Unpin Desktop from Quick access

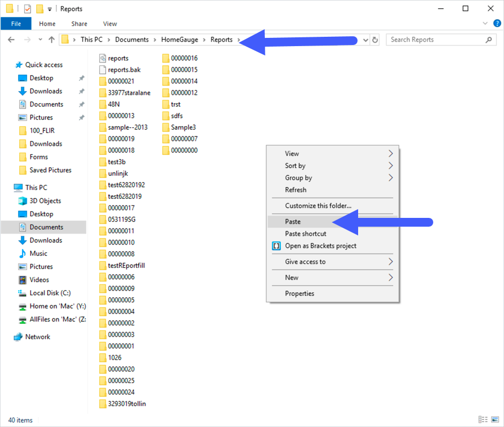tap(81, 77)
